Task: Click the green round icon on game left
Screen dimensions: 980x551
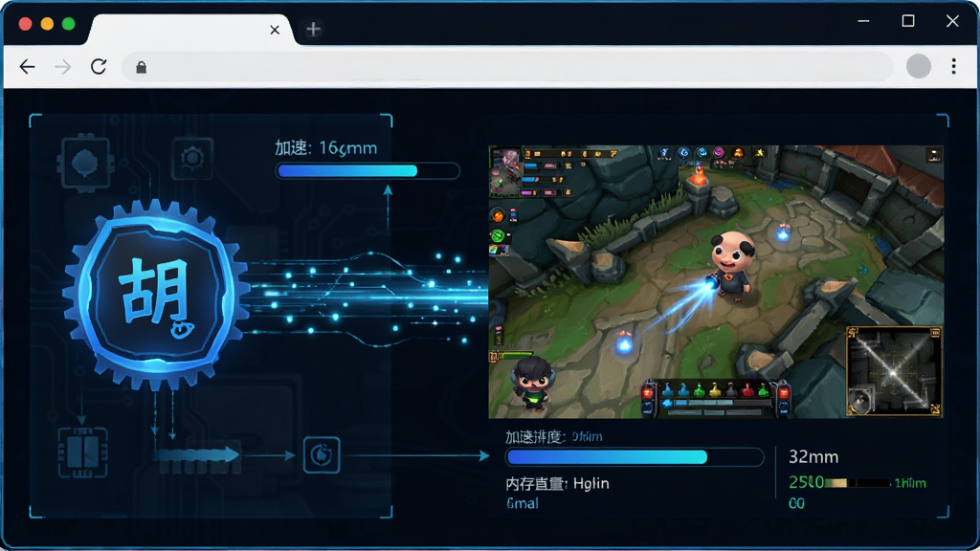Action: [x=498, y=236]
